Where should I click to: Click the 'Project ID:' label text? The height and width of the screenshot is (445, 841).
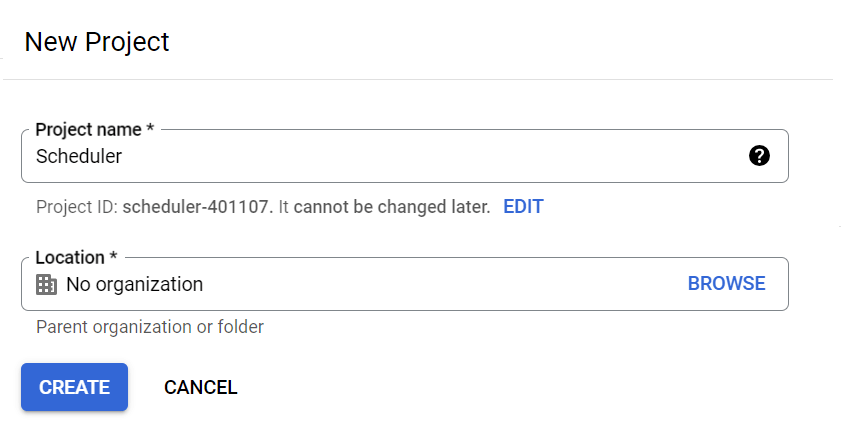click(x=77, y=207)
